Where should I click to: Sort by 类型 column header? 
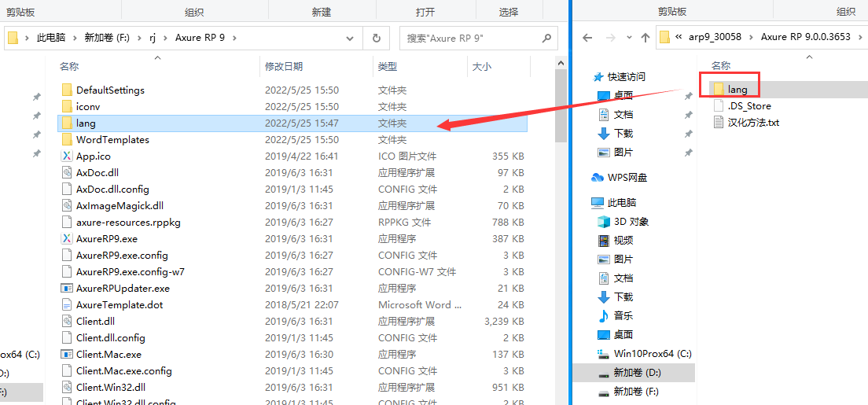[x=388, y=67]
